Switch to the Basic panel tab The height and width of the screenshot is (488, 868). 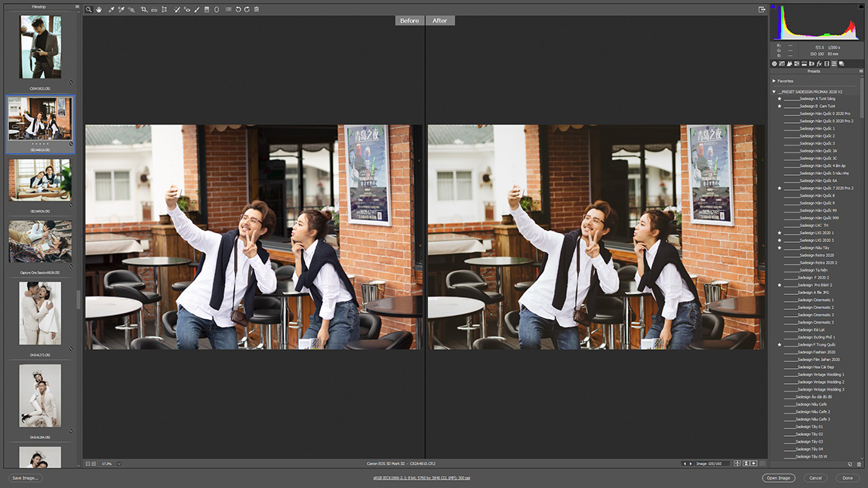[774, 63]
